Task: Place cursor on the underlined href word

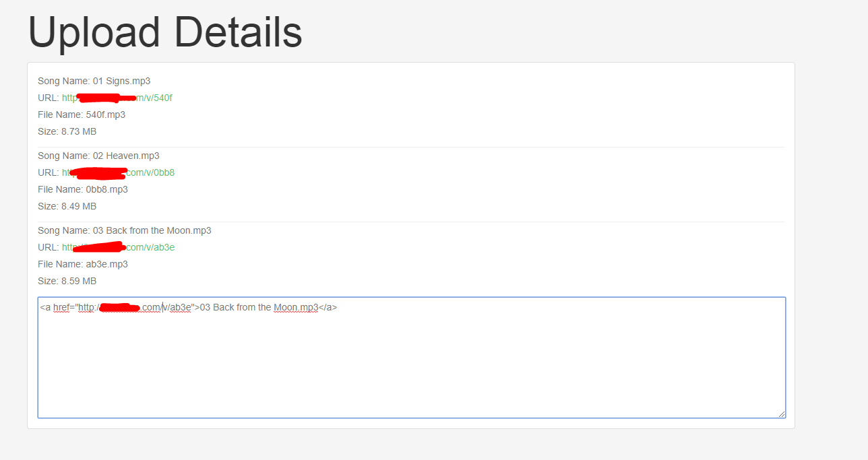Action: pyautogui.click(x=61, y=308)
